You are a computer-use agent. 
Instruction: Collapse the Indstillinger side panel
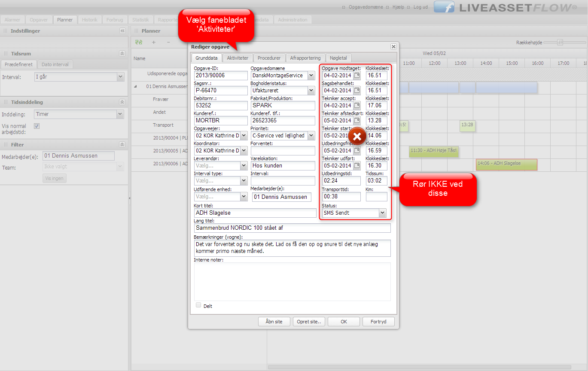pos(122,31)
